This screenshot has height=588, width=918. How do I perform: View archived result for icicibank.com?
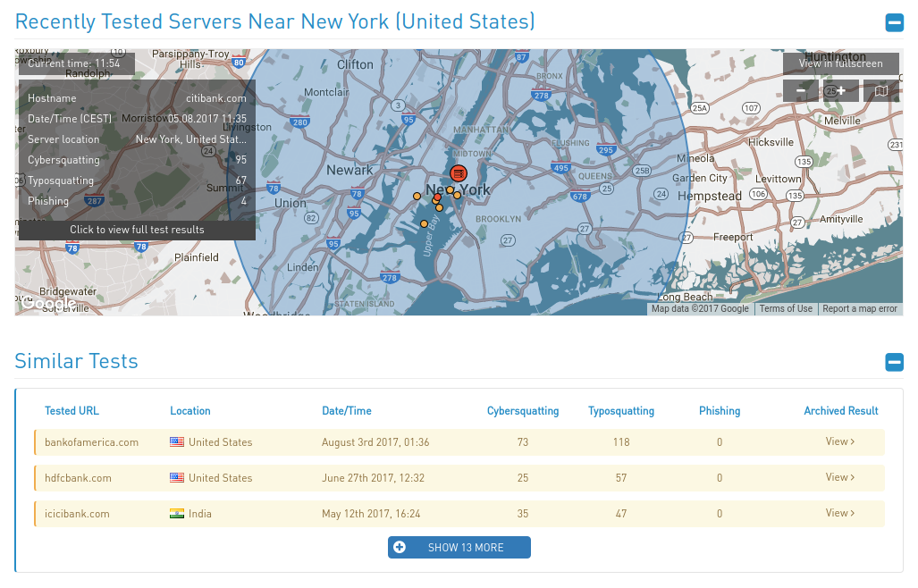pyautogui.click(x=840, y=513)
